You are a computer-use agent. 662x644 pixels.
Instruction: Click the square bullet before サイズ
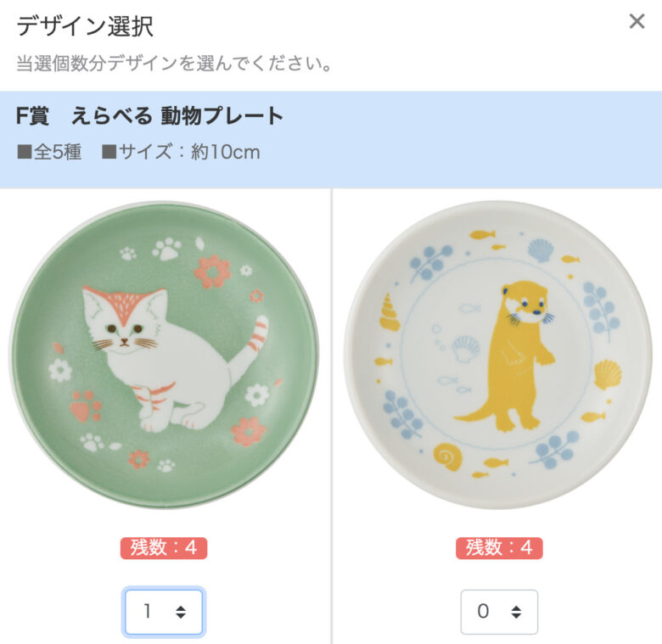109,152
